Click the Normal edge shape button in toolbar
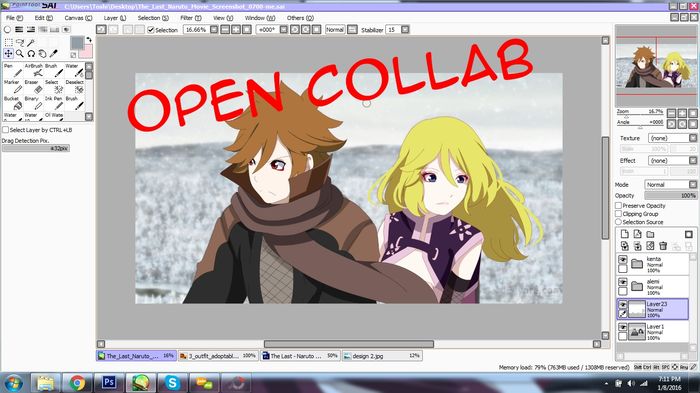Screen dimensions: 700x393 click(335, 29)
